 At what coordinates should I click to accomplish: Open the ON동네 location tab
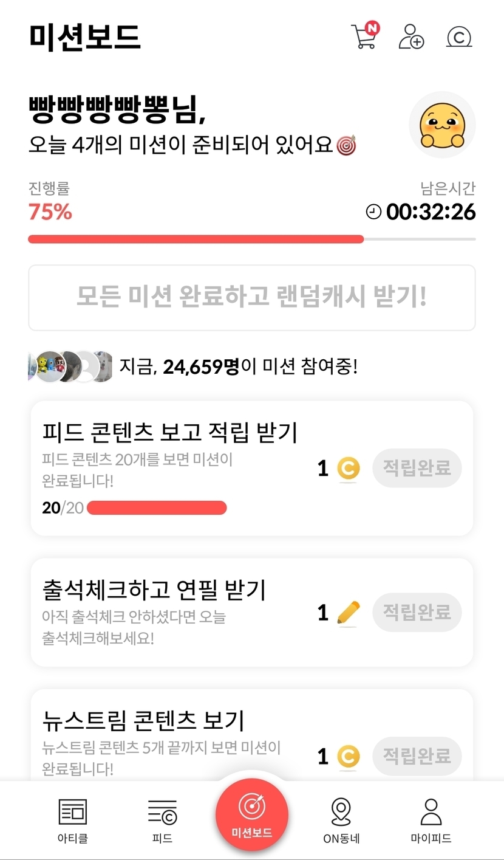pos(341,820)
